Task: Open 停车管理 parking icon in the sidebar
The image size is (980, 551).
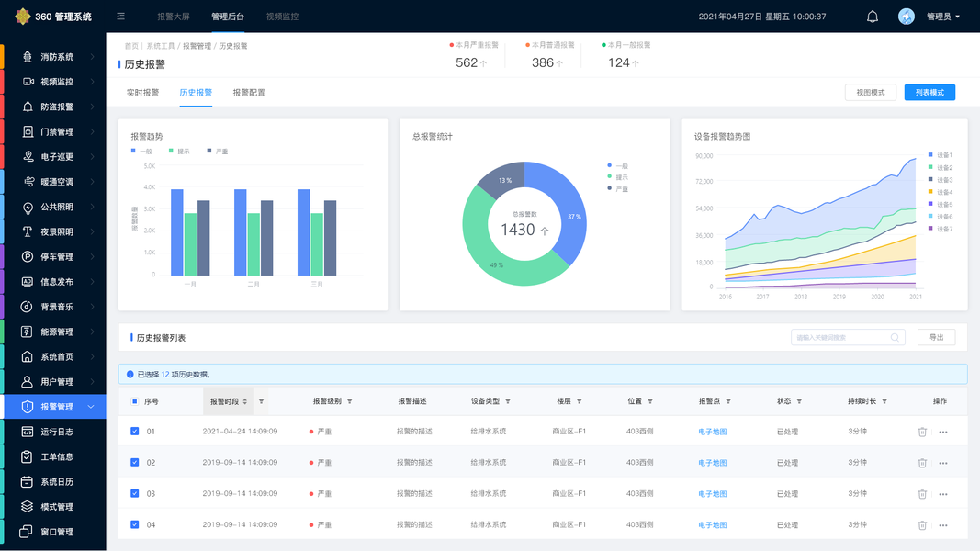Action: [27, 257]
